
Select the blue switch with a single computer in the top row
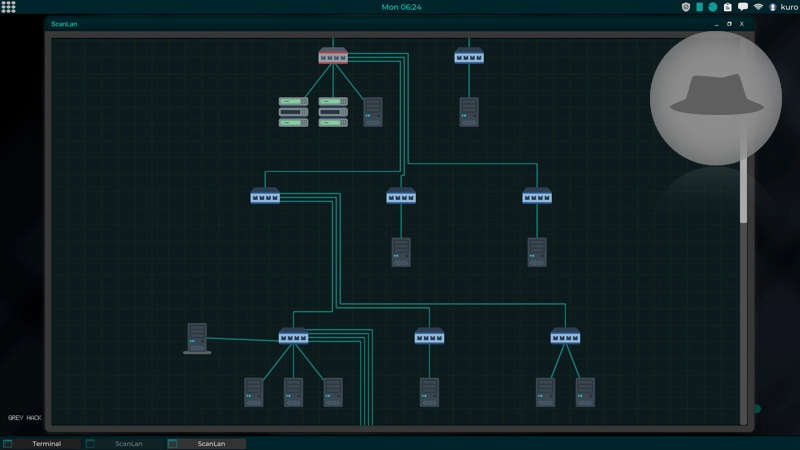469,56
